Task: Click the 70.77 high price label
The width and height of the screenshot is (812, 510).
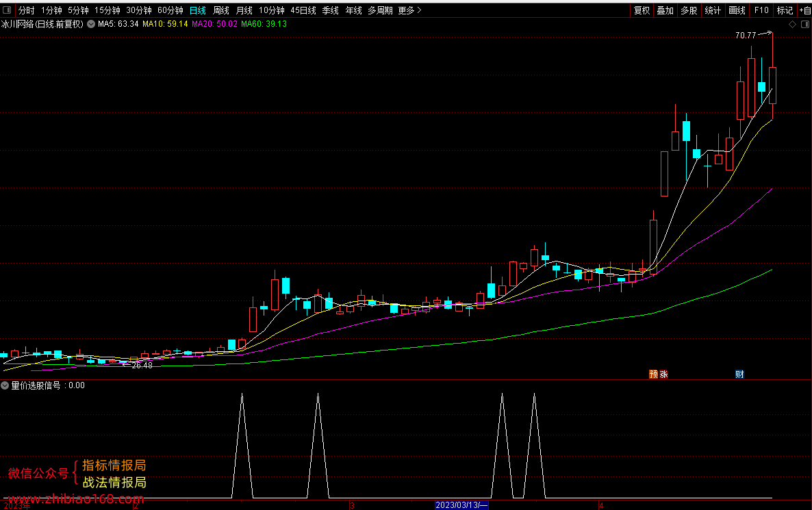Action: 746,35
